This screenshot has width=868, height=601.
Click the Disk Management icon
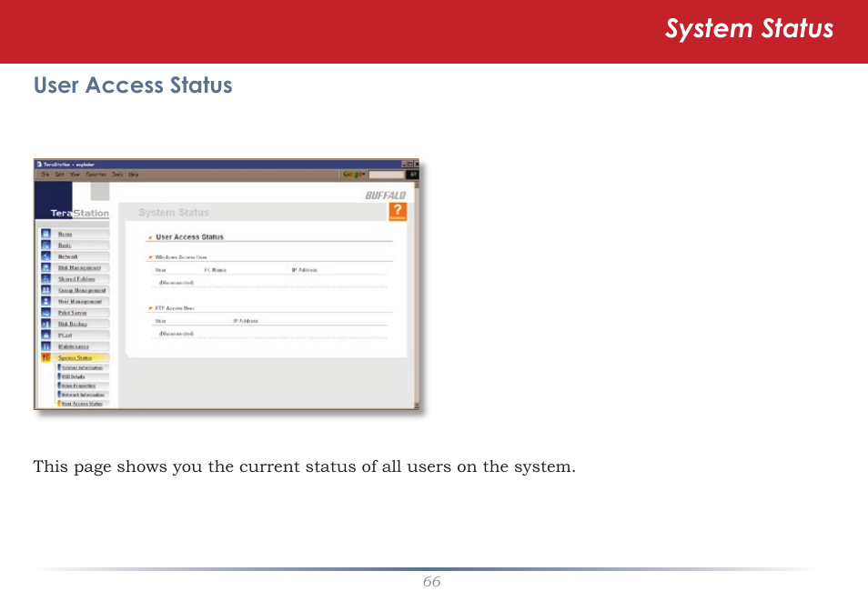45,268
